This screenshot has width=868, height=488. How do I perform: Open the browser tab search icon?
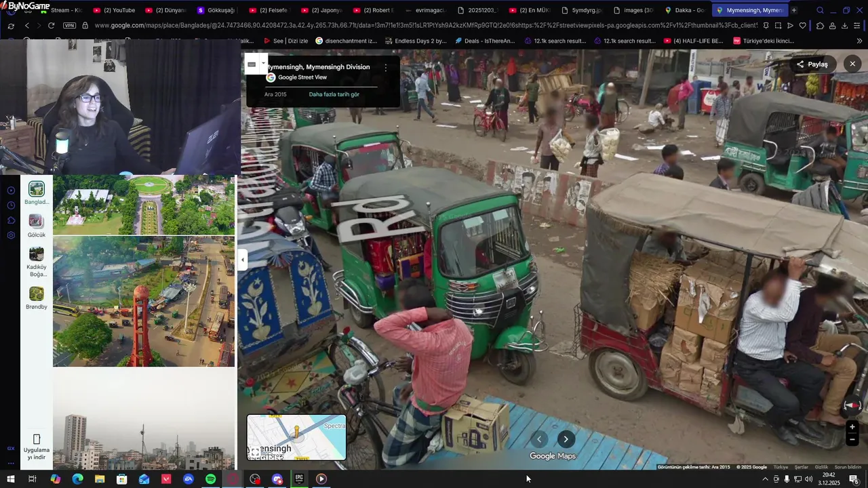tap(820, 10)
